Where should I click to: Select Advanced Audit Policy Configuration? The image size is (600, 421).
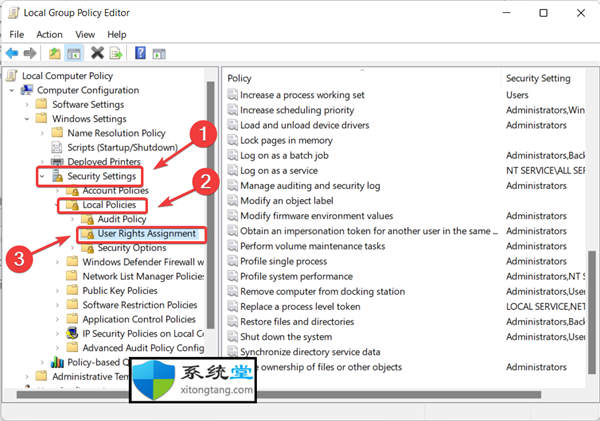coord(143,348)
